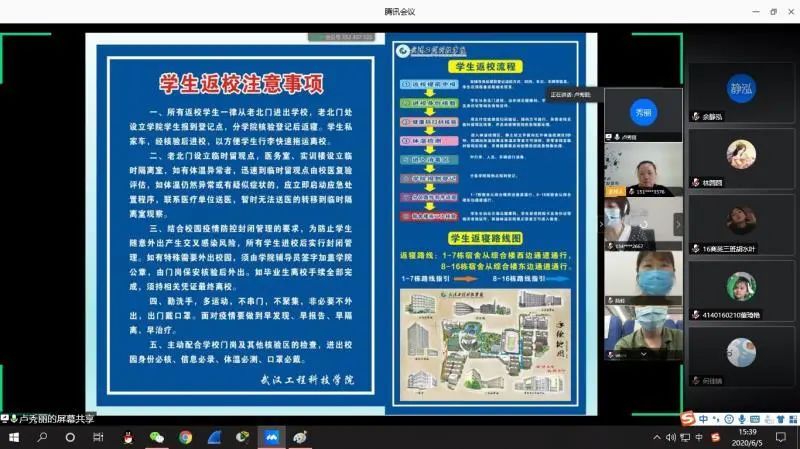This screenshot has width=800, height=449.
Task: Click 卢秀丽的屏幕共享 sharing label
Action: tap(52, 418)
